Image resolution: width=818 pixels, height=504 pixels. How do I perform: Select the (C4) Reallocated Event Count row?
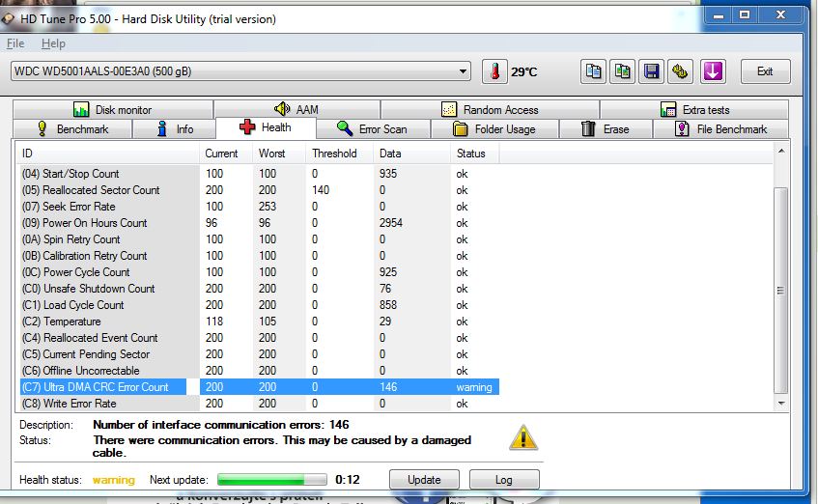tap(259, 338)
